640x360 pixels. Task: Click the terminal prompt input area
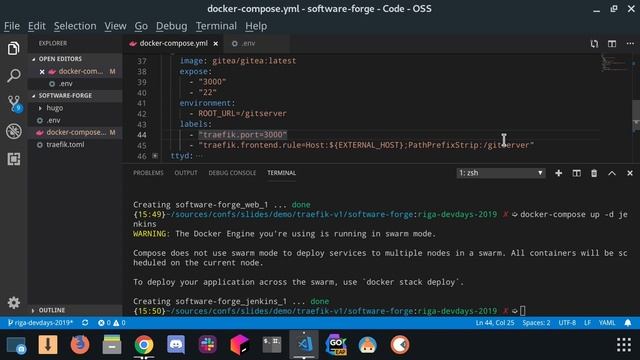(523, 311)
